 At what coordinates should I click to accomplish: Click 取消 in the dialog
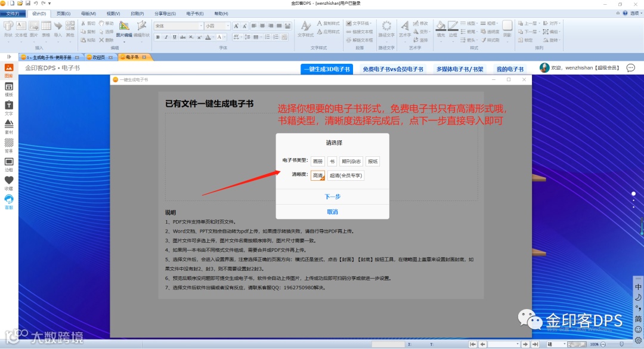coord(332,212)
